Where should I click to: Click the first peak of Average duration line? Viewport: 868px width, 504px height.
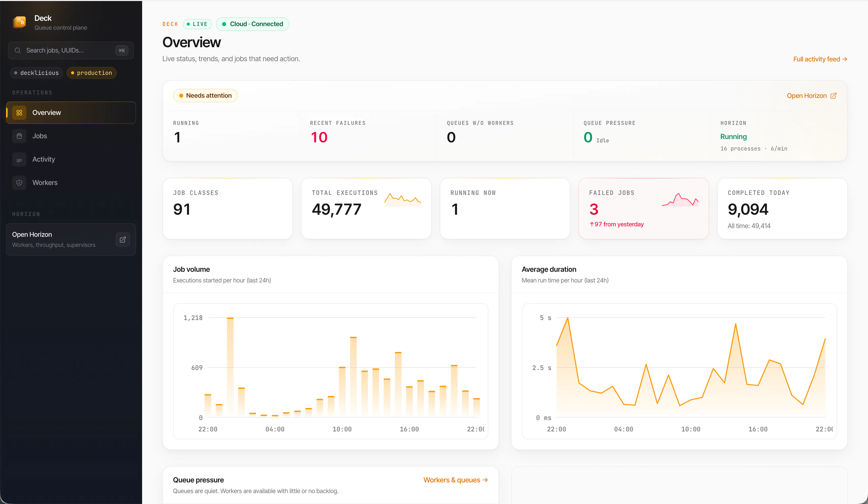click(x=568, y=318)
